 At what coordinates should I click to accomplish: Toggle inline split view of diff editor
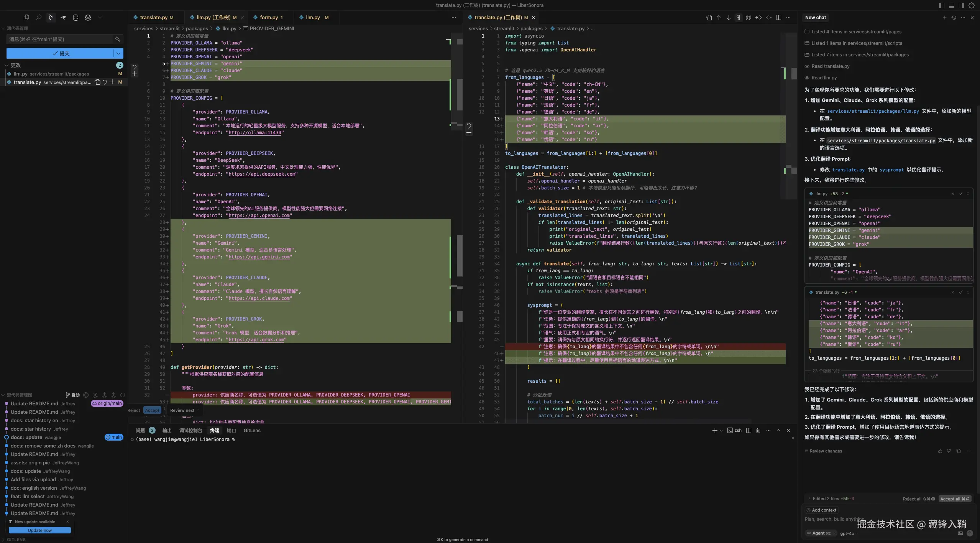coord(778,18)
